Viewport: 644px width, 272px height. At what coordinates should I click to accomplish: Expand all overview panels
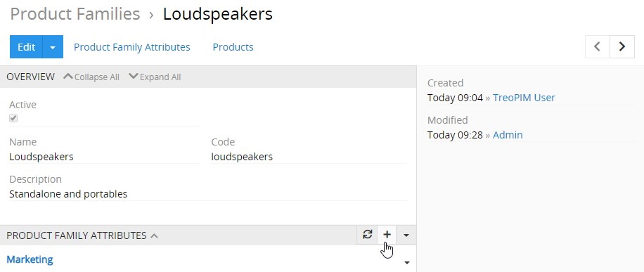coord(155,77)
